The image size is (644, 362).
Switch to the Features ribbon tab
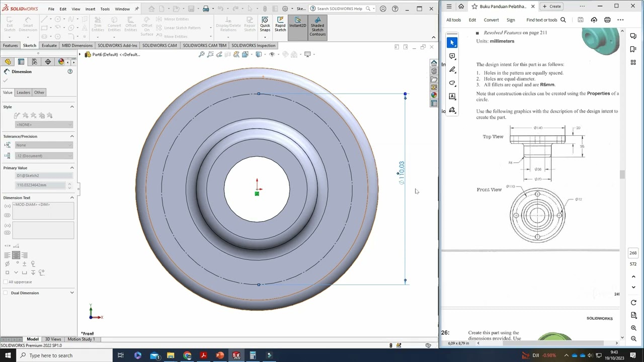(10, 45)
